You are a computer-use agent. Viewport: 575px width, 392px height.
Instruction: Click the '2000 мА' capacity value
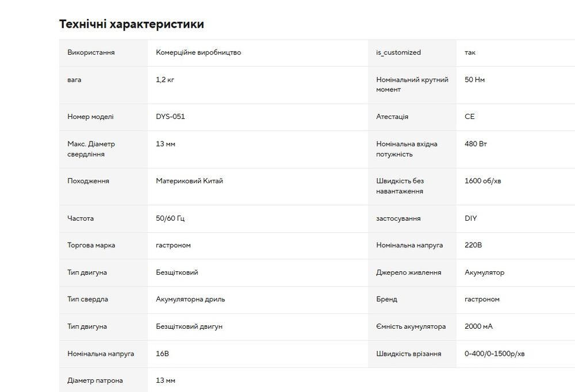point(478,326)
